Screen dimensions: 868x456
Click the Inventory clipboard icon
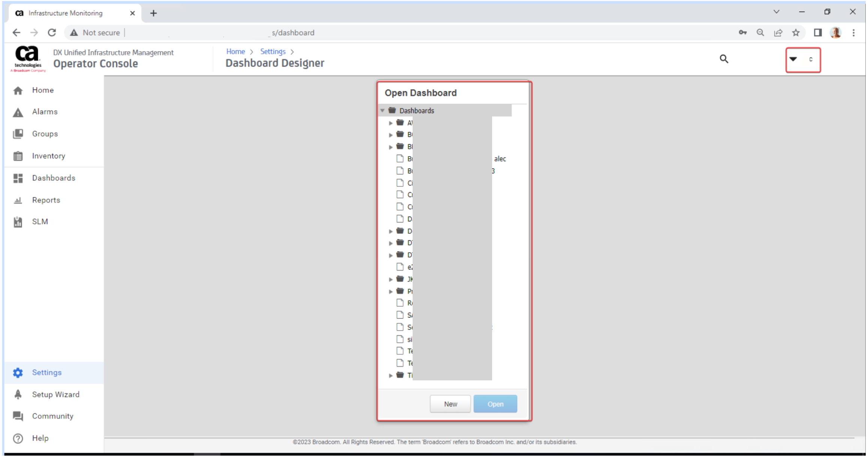(18, 156)
